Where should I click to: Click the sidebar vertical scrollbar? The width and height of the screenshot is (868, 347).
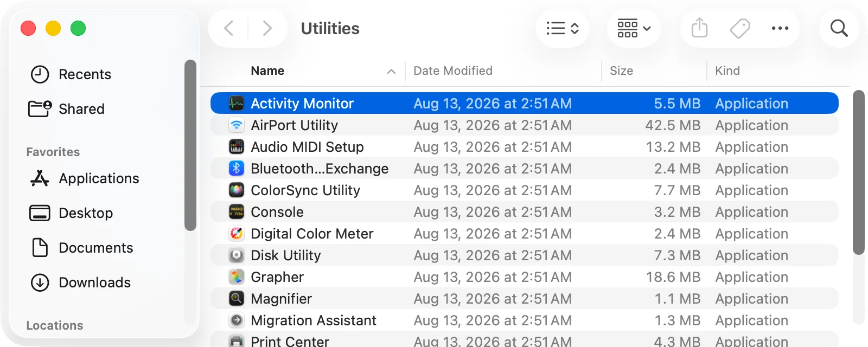point(190,145)
